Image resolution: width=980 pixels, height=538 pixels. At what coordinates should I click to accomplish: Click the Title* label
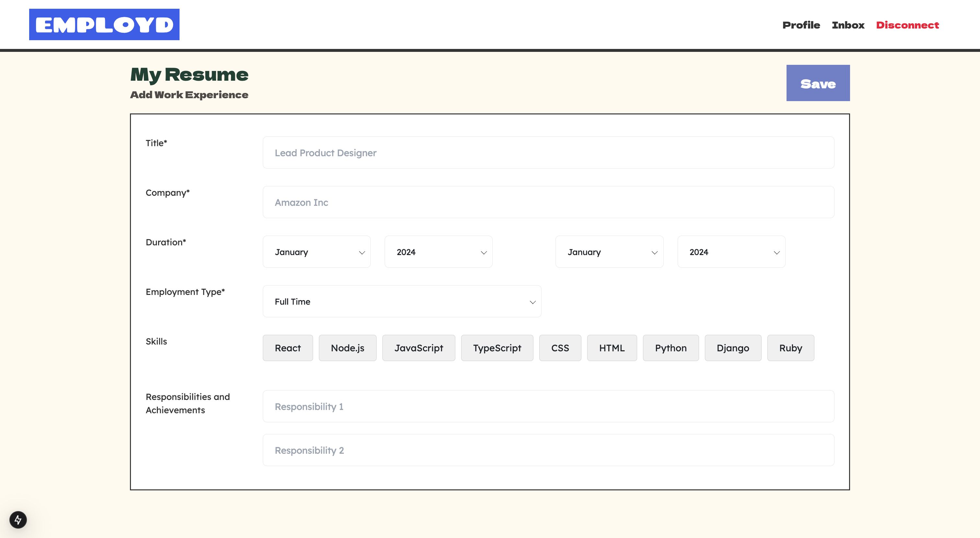[156, 143]
